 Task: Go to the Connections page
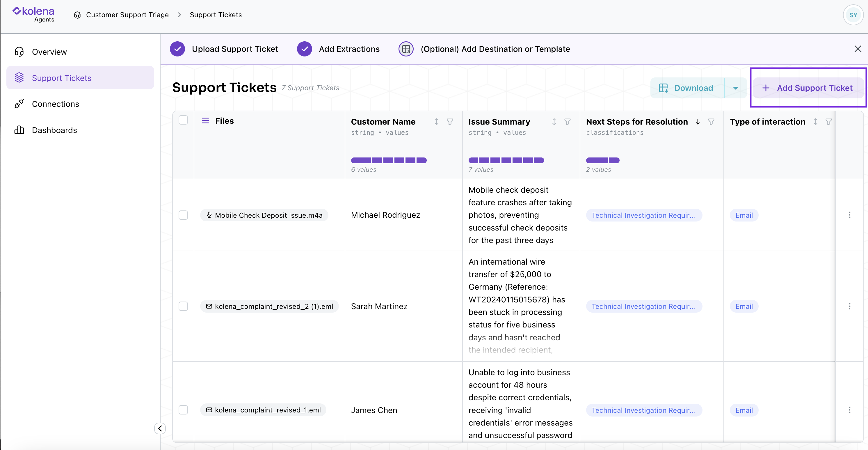click(55, 104)
